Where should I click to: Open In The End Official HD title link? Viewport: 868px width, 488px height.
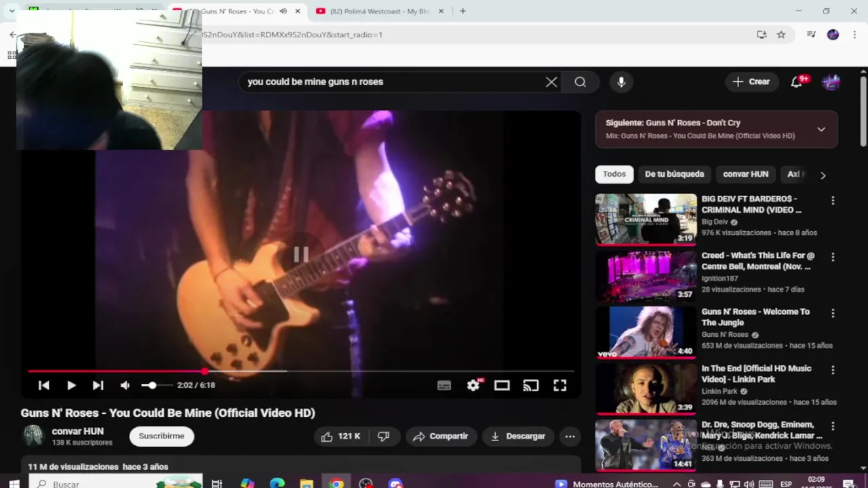[756, 373]
